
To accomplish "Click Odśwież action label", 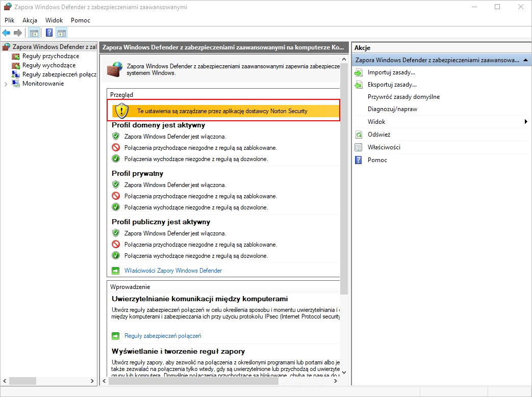I will click(x=379, y=135).
